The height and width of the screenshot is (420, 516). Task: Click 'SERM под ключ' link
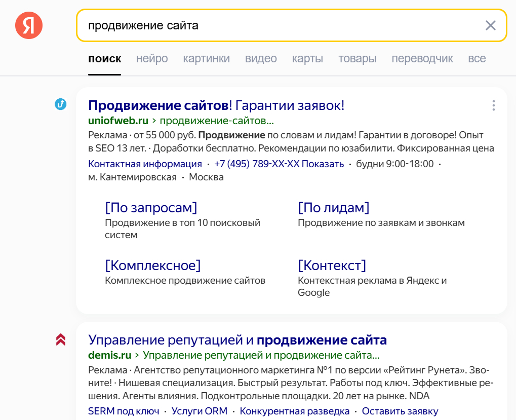124,411
